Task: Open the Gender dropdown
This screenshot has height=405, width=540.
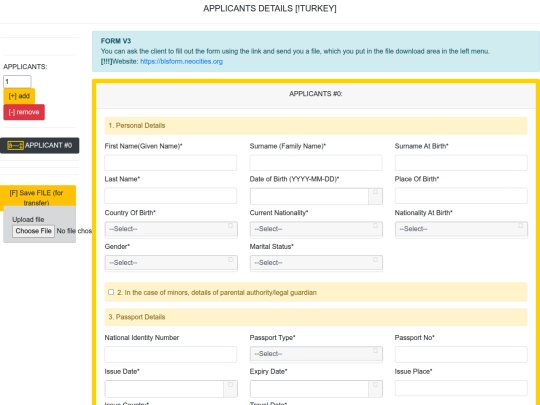Action: tap(171, 263)
